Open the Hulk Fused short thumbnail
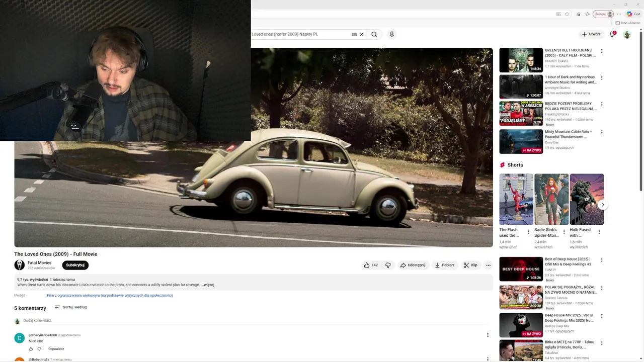The image size is (644, 362). pos(587,200)
